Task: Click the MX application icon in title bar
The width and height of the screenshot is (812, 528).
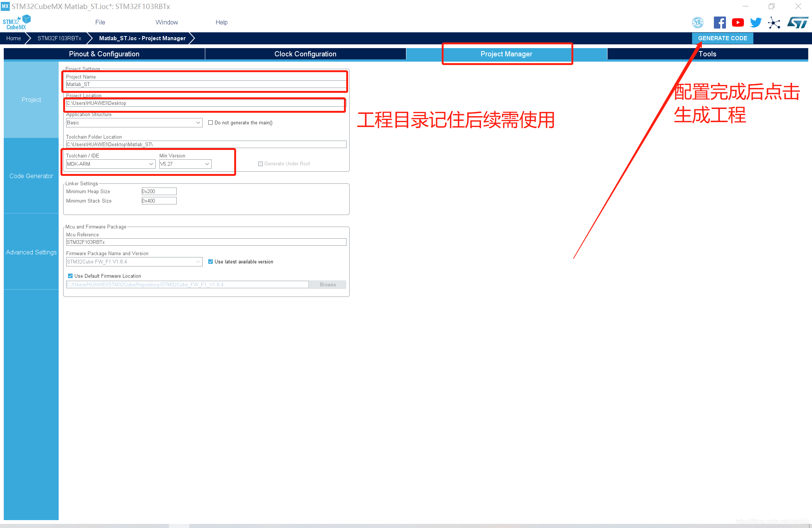Action: 5,6
